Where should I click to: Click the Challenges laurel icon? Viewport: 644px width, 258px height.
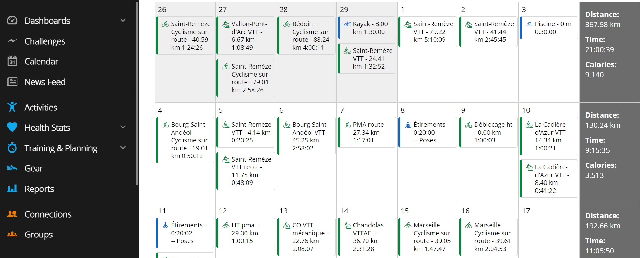[x=12, y=41]
